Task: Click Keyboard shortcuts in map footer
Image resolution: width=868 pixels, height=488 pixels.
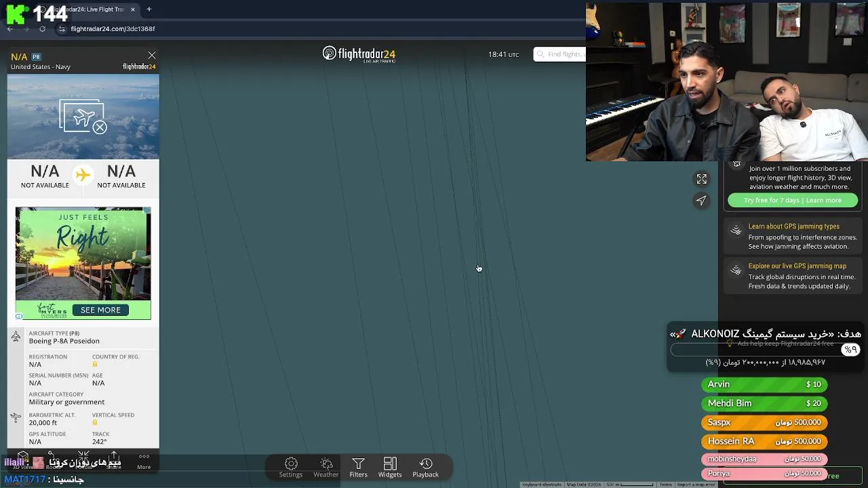Action: (x=542, y=485)
